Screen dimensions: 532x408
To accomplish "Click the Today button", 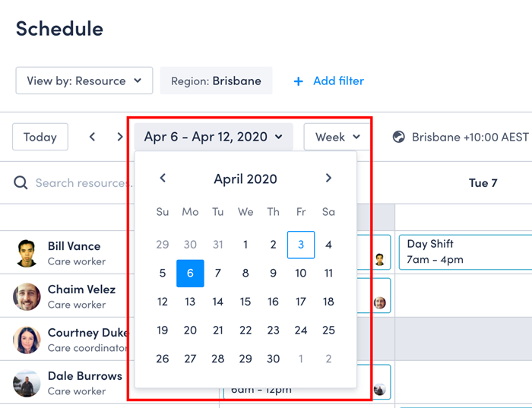I will pos(40,137).
